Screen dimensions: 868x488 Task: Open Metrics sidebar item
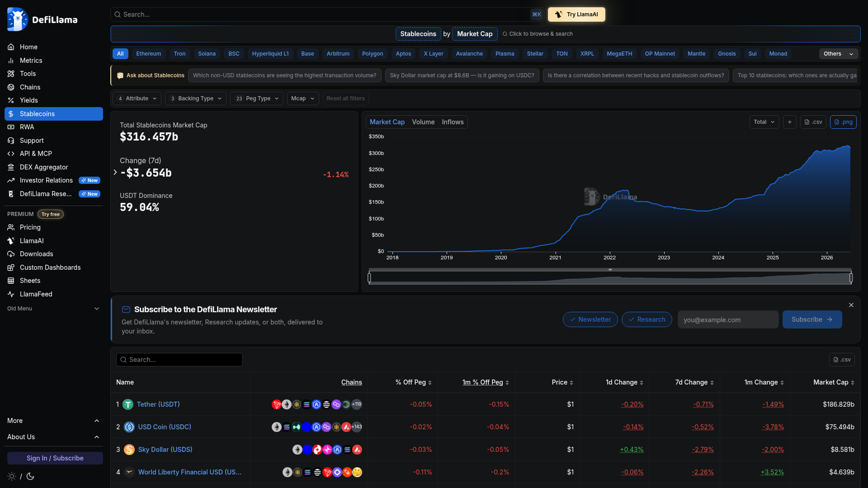tap(54, 61)
